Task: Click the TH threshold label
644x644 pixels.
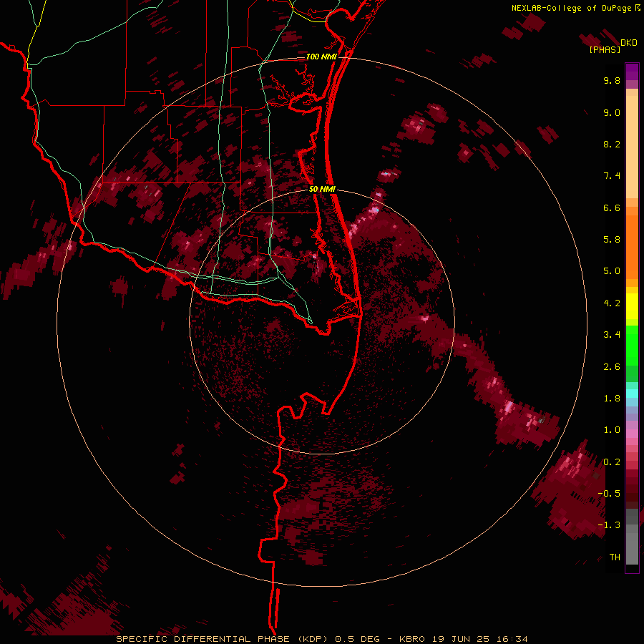Action: [615, 557]
